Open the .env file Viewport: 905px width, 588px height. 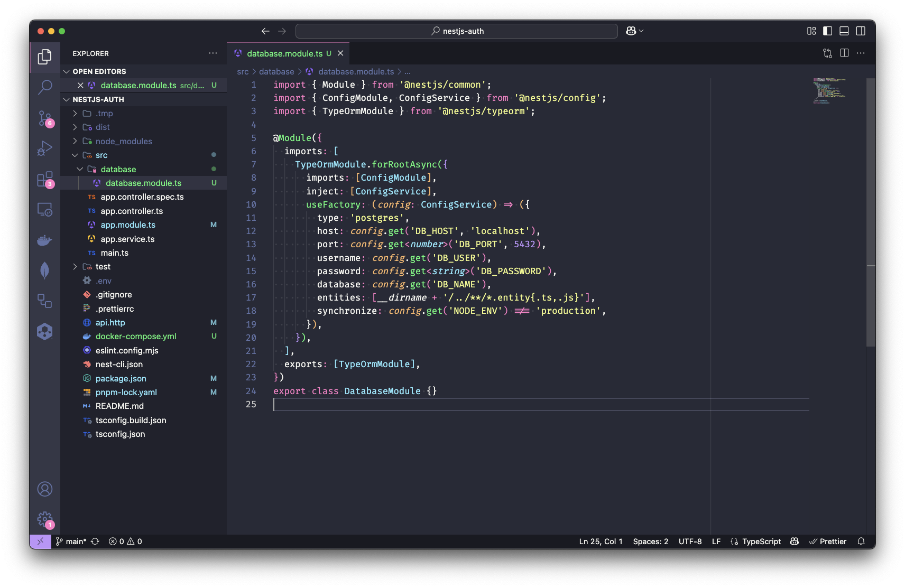[x=144, y=281]
